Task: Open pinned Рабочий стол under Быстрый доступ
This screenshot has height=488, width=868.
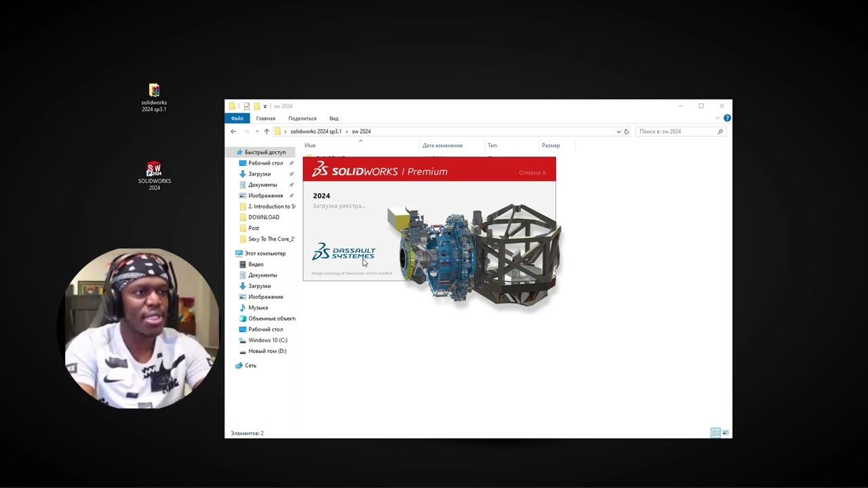Action: point(265,163)
